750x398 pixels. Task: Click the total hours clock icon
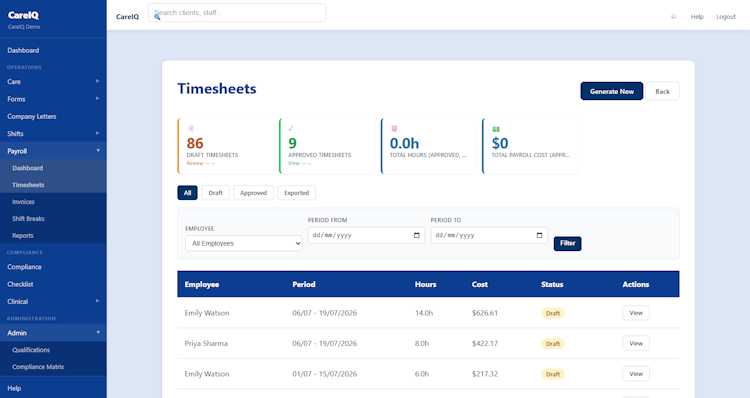pyautogui.click(x=394, y=128)
